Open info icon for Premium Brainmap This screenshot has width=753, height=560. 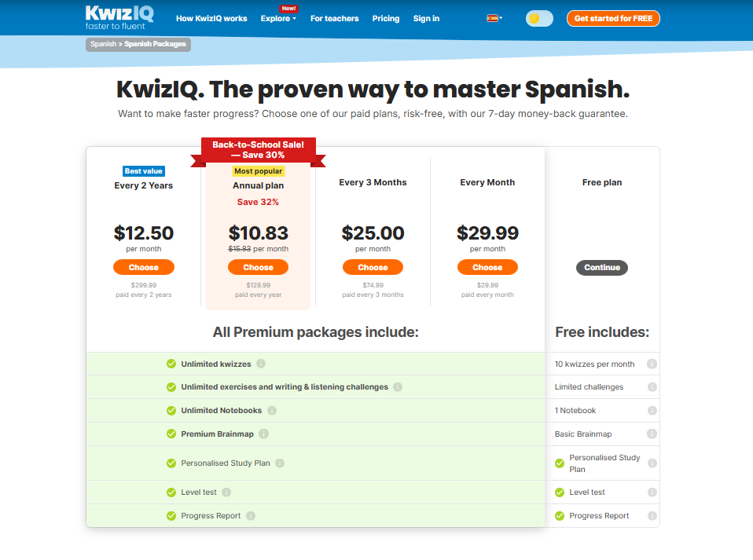pos(263,434)
